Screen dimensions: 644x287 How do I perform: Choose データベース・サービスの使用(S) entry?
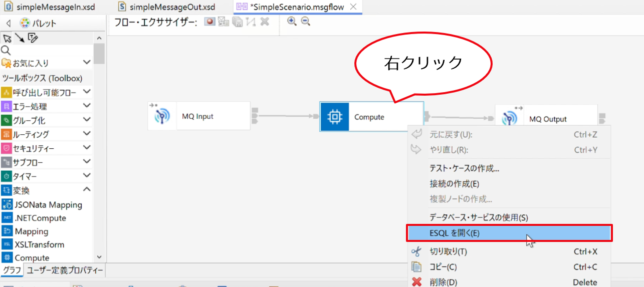coord(510,217)
